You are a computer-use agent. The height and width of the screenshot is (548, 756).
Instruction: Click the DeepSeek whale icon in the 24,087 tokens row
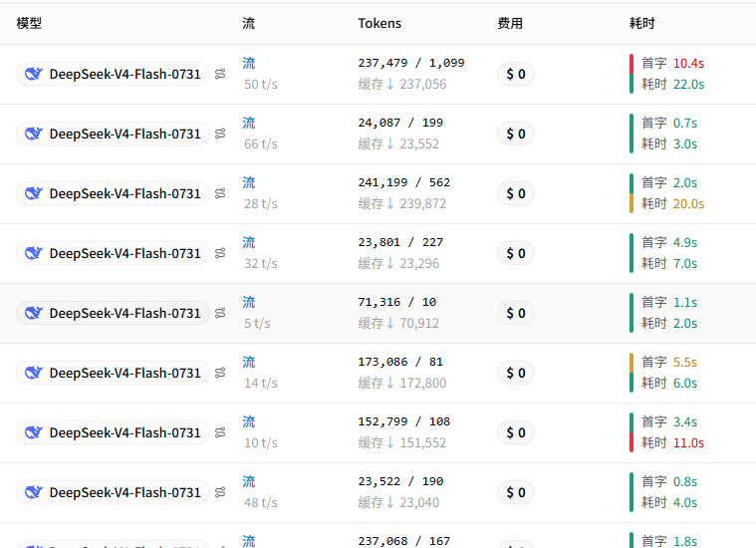point(34,134)
